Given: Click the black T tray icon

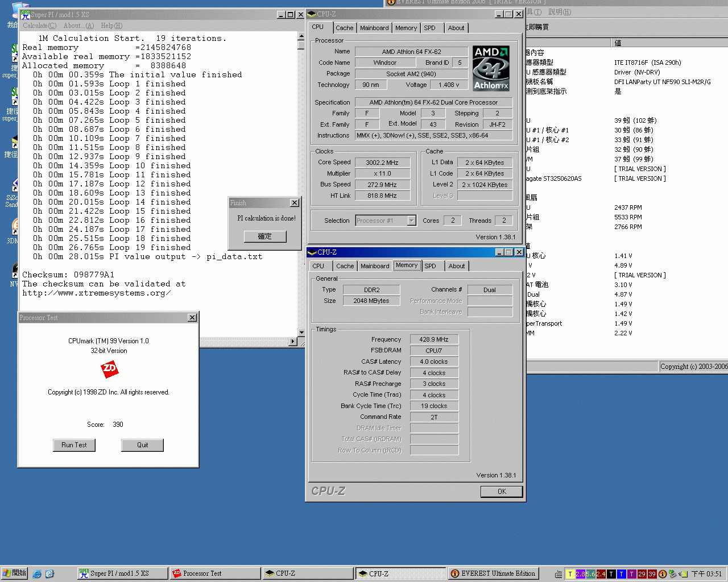Looking at the screenshot, I should (x=611, y=574).
